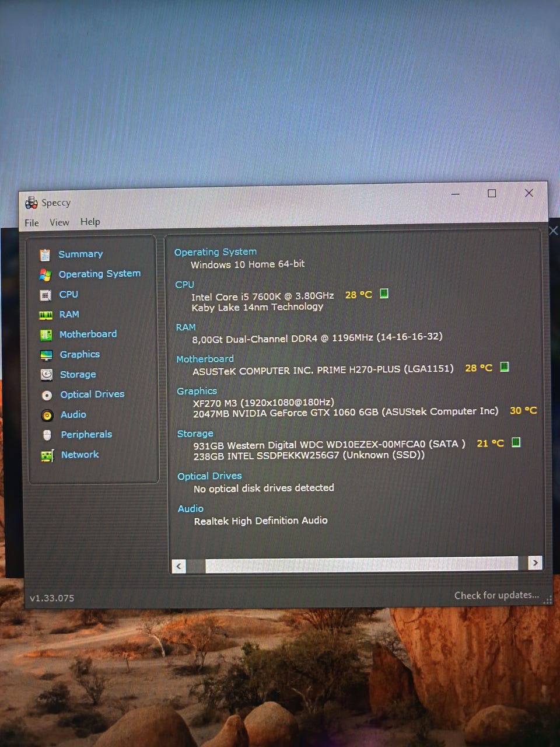
Task: Click the Peripherals mouse icon in sidebar
Action: click(47, 435)
